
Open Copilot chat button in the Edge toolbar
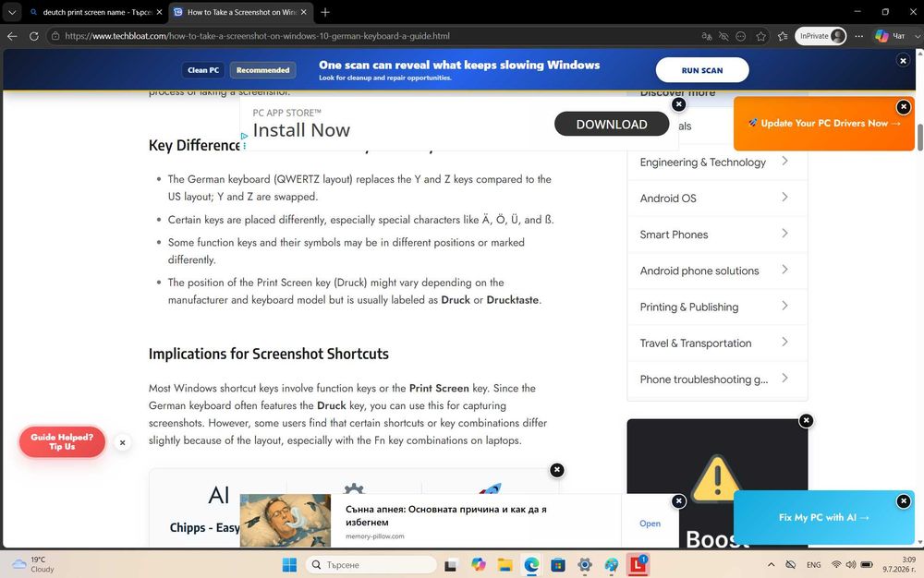891,36
